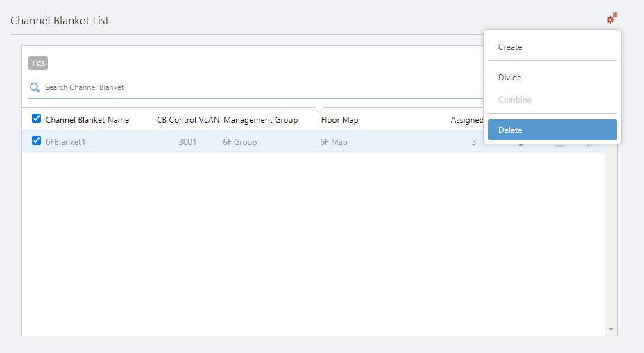Sort by CB Control VLAN column
Viewport: 644px width, 353px height.
188,120
